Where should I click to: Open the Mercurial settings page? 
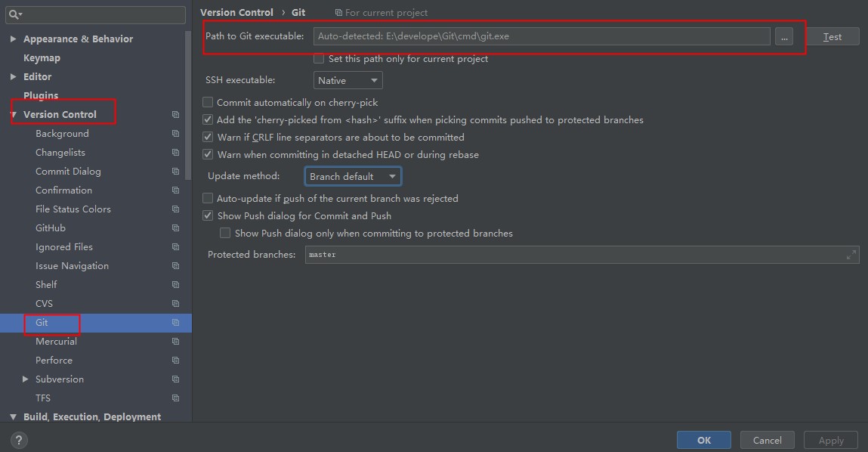coord(56,342)
